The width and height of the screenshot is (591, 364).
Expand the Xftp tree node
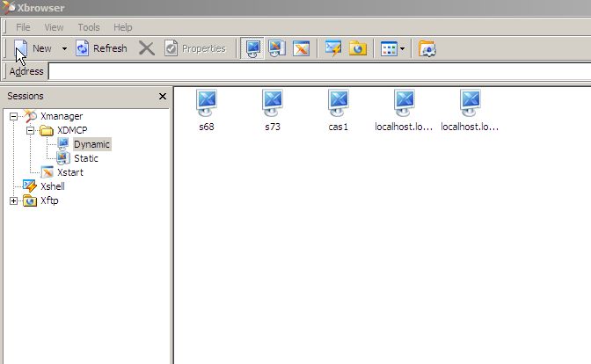13,200
